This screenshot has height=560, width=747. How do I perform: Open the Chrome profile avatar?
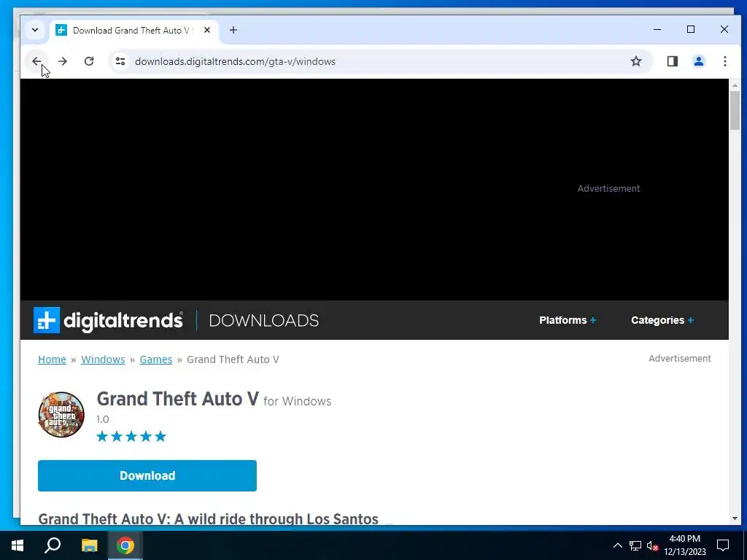click(x=698, y=61)
